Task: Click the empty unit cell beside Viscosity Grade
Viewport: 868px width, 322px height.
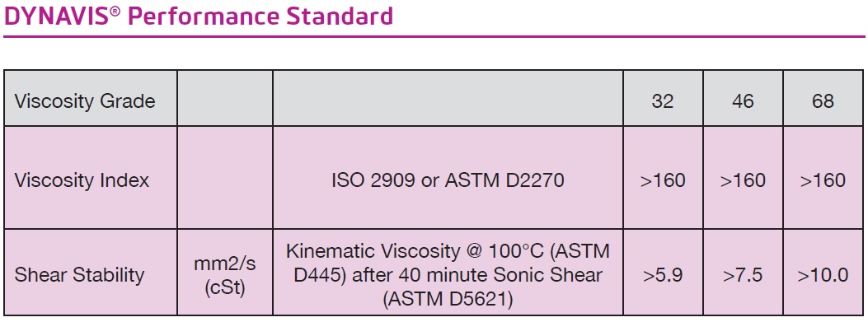Action: (225, 98)
